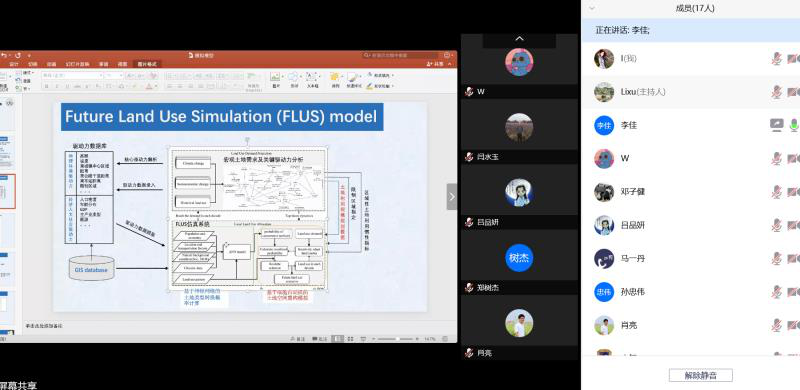The width and height of the screenshot is (800, 390).
Task: Open the 视图 ribbon tab
Action: 122,64
